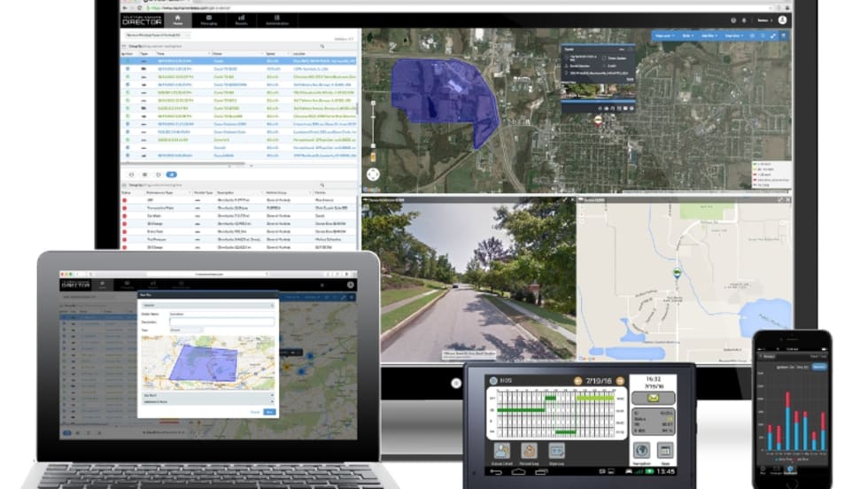Expand the Map Layers dropdown on the satellite map
This screenshot has height=489, width=868.
663,35
